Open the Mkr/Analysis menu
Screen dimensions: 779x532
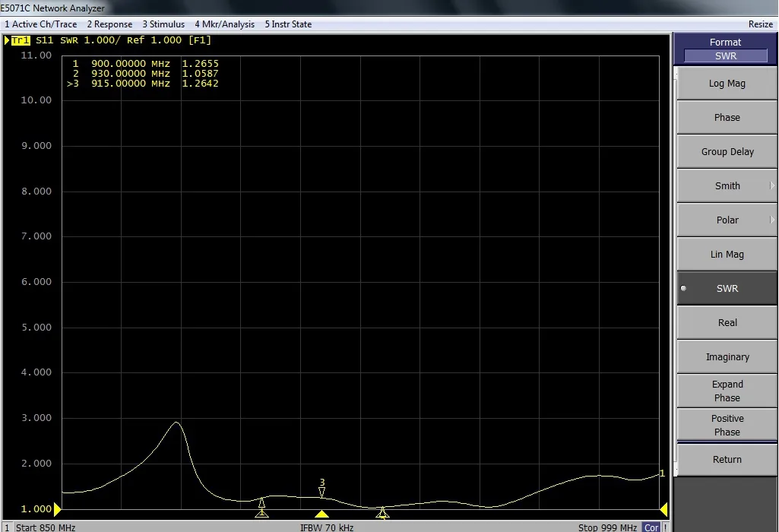224,24
